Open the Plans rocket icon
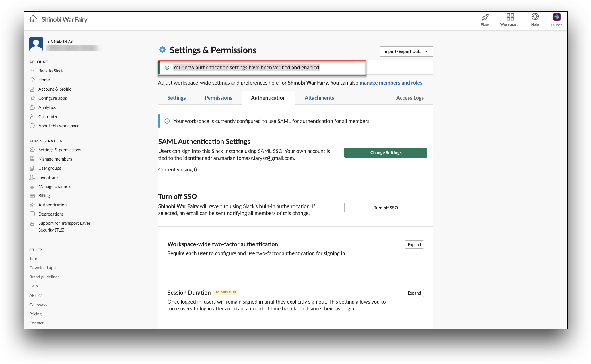 click(x=485, y=17)
